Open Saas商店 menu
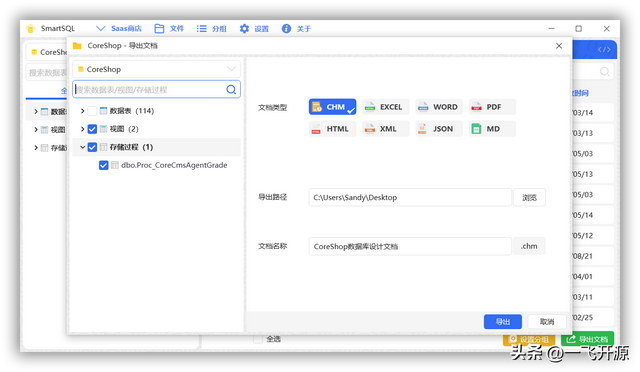640x372 pixels. [x=119, y=29]
